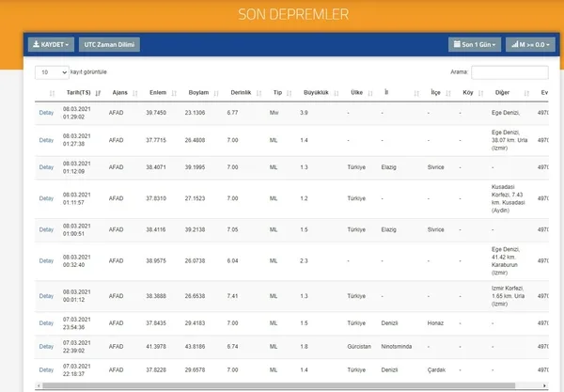The height and width of the screenshot is (392, 564).
Task: Sort by the Büyüklük column arrows
Action: (337, 93)
